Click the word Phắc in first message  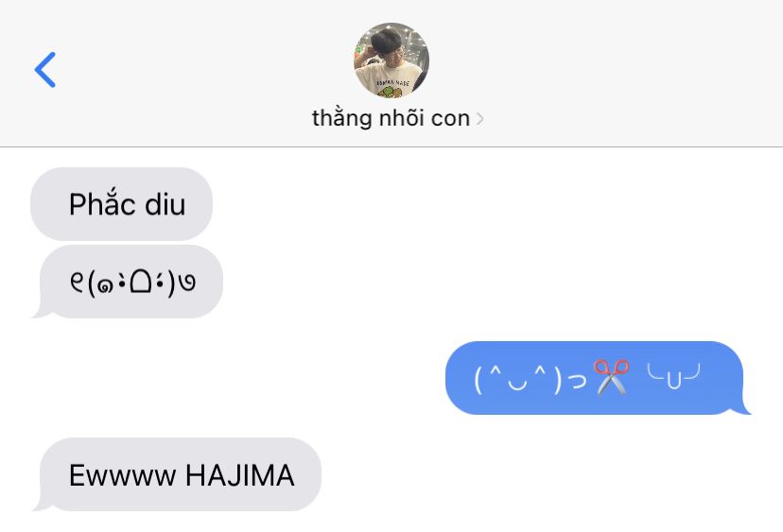pyautogui.click(x=102, y=202)
